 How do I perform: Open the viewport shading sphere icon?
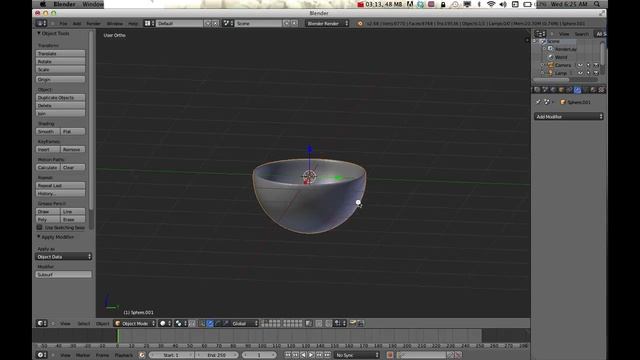pos(165,323)
